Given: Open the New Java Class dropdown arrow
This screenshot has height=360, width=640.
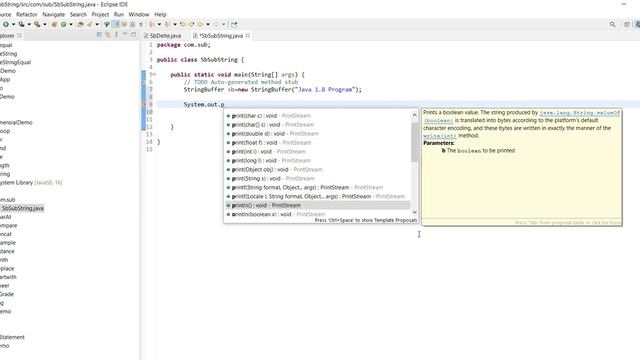Looking at the screenshot, I should 71,24.
